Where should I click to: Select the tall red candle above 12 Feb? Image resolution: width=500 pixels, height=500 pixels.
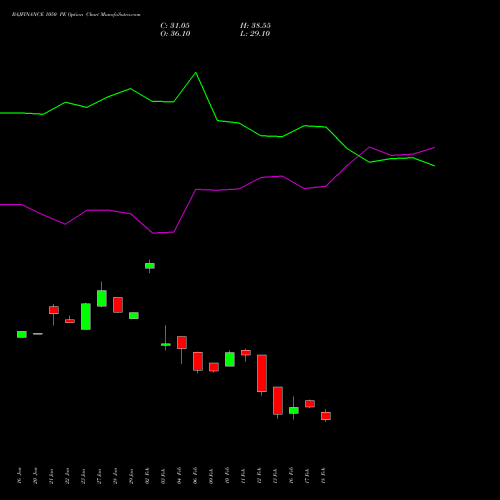[262, 373]
